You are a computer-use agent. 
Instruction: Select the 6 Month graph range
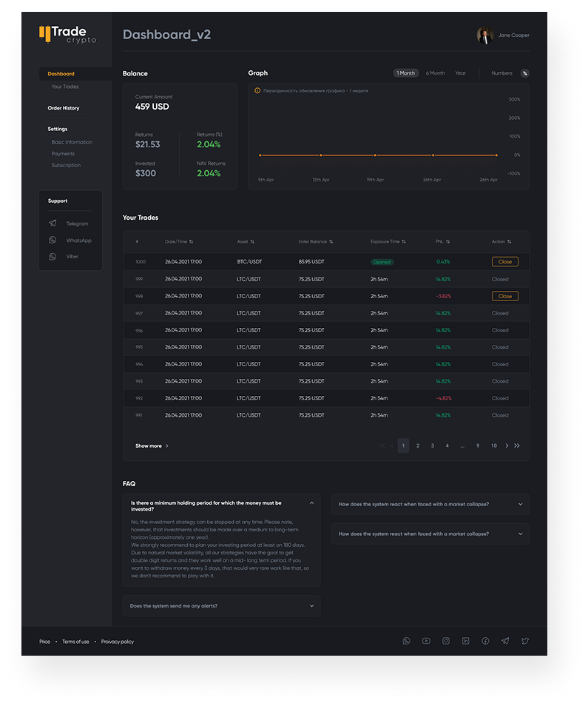(x=435, y=73)
